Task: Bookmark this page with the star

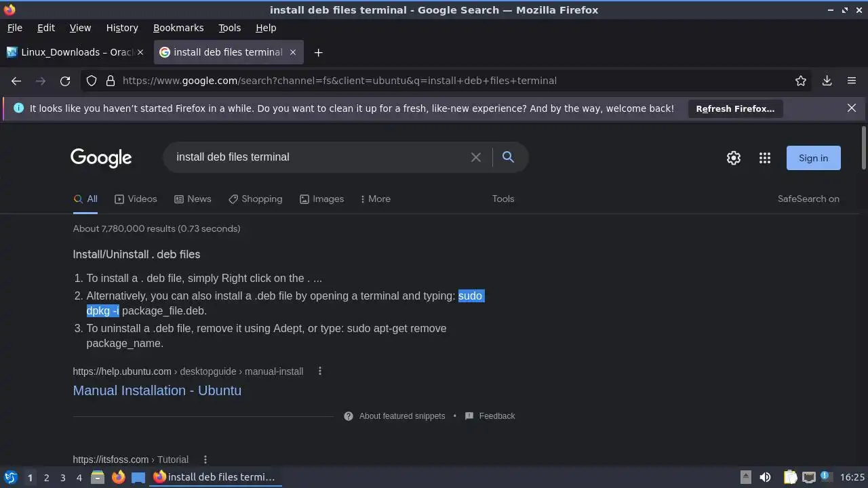Action: (801, 81)
